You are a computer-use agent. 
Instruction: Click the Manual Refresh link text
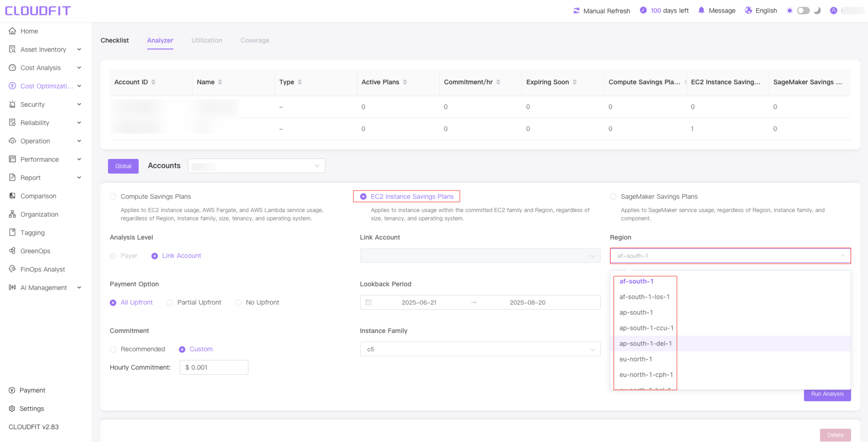coord(607,11)
